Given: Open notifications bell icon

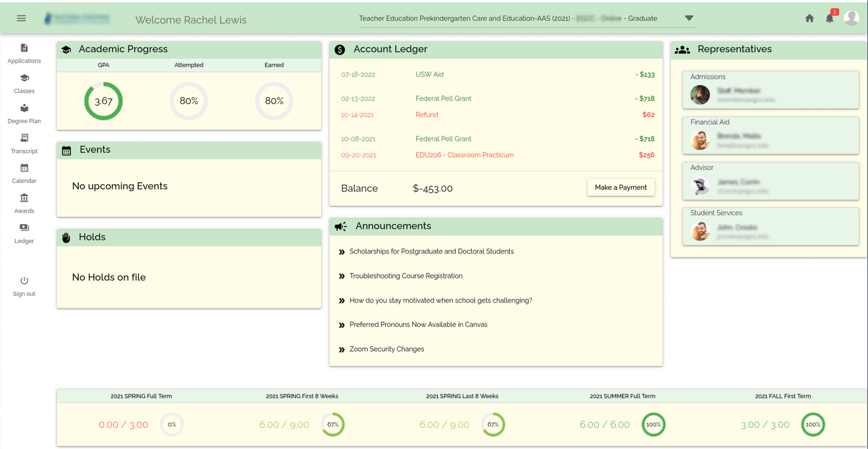Looking at the screenshot, I should (830, 19).
